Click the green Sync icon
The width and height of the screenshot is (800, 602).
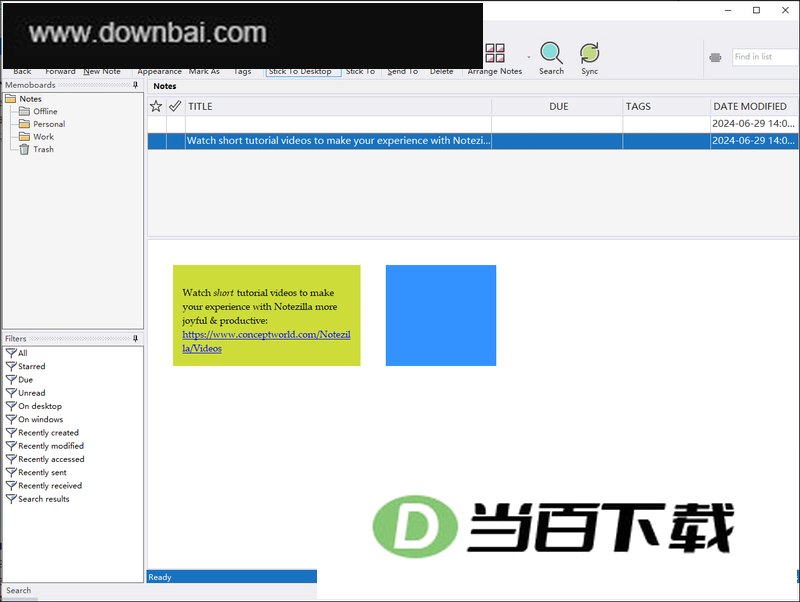tap(589, 53)
